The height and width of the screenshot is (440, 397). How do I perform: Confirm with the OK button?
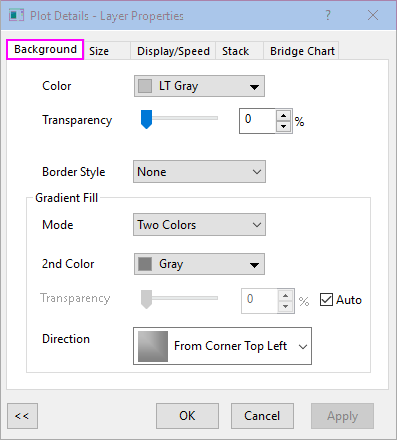[x=187, y=416]
